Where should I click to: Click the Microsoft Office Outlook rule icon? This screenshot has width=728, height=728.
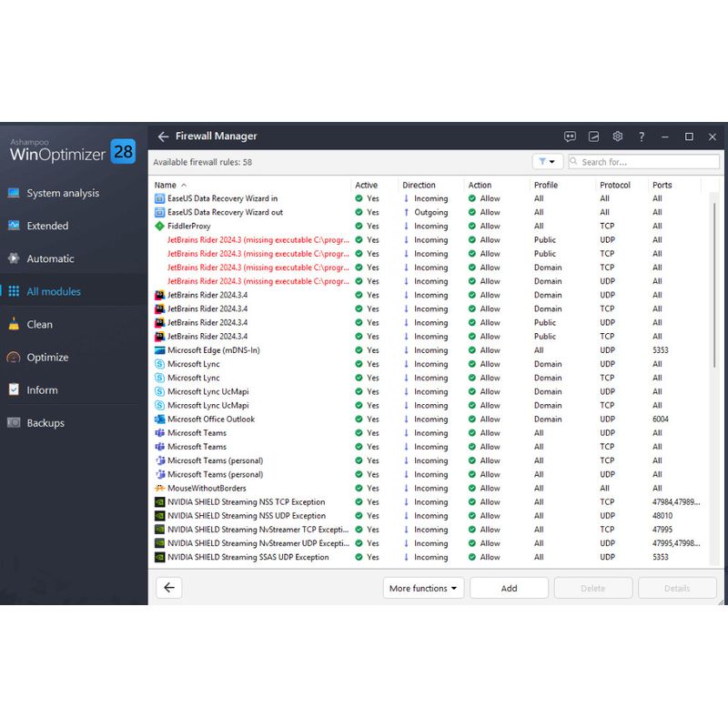[x=160, y=420]
